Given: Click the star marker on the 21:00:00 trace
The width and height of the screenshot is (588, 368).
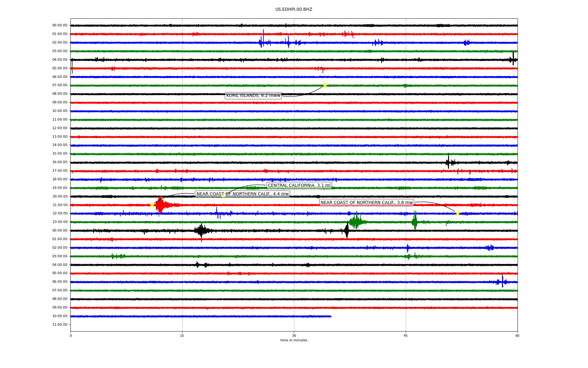Looking at the screenshot, I should 152,205.
